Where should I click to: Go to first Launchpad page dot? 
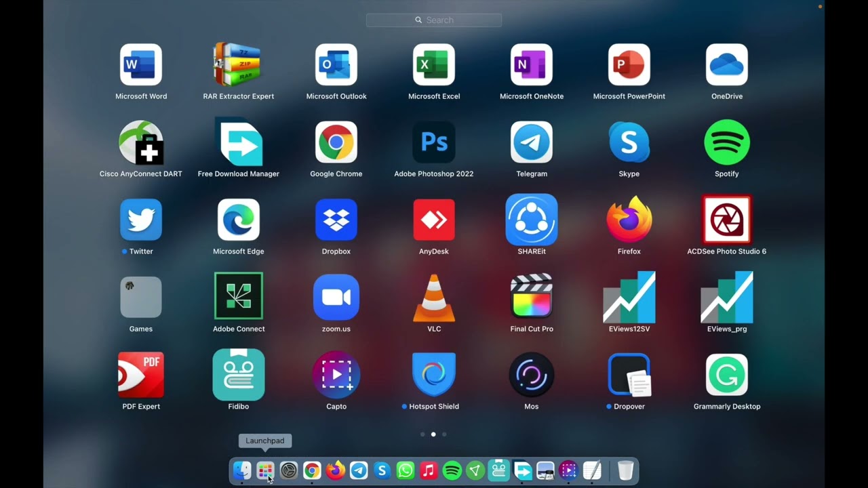(422, 434)
